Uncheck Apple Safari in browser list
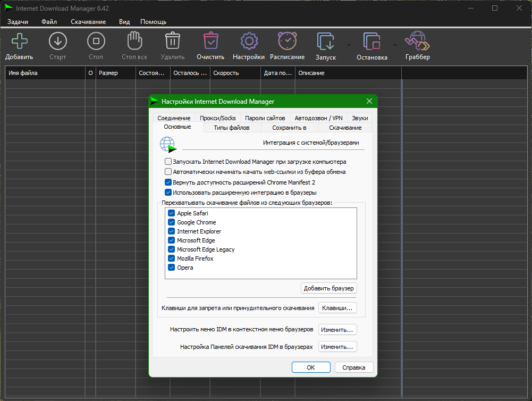 click(172, 213)
